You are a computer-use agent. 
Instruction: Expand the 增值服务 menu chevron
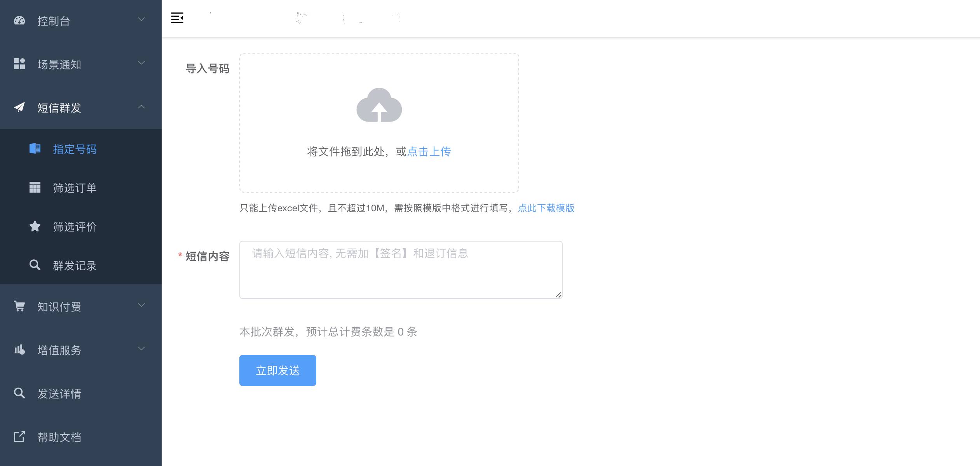(141, 349)
